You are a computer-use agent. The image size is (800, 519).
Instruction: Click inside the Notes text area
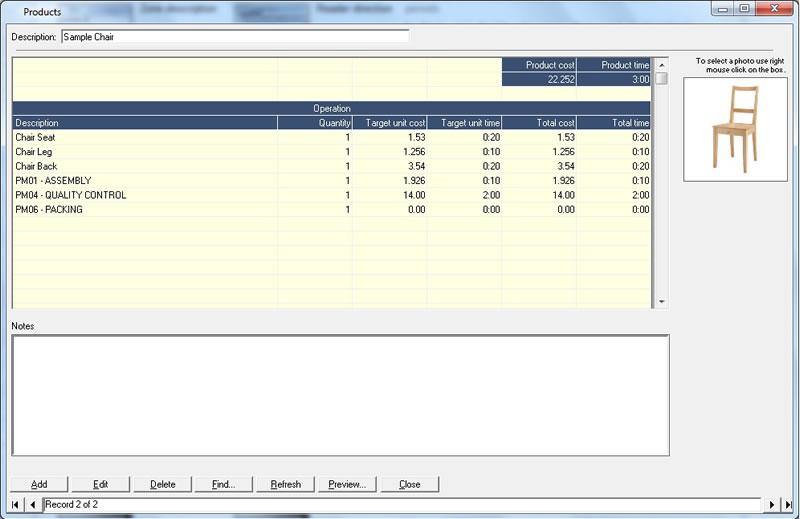[x=340, y=395]
